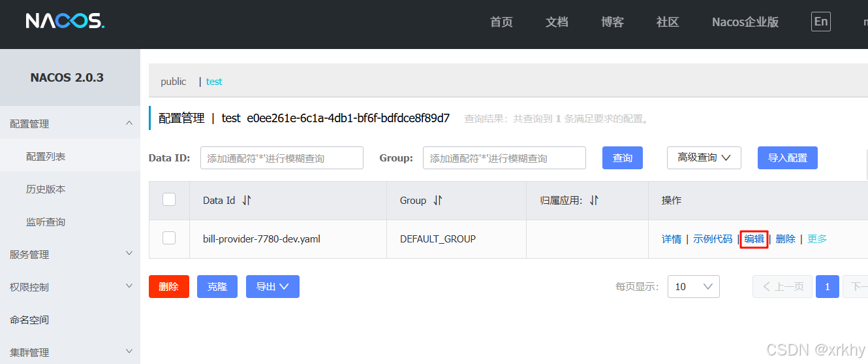Switch to test namespace tab
Screen dimensions: 868x364
(x=214, y=82)
